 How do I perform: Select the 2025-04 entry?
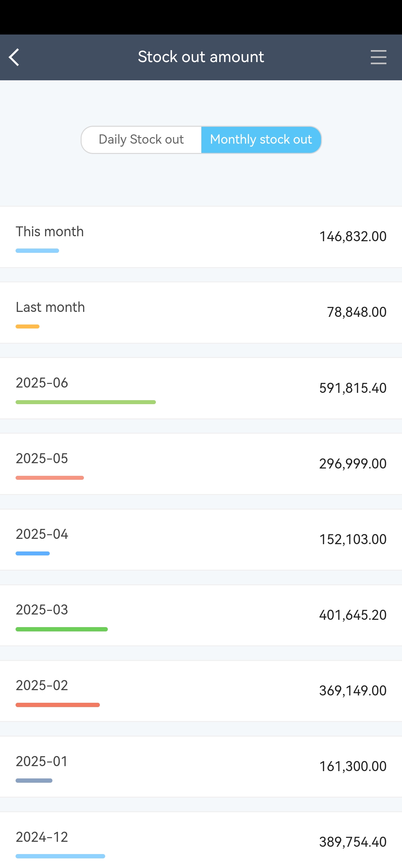tap(201, 540)
